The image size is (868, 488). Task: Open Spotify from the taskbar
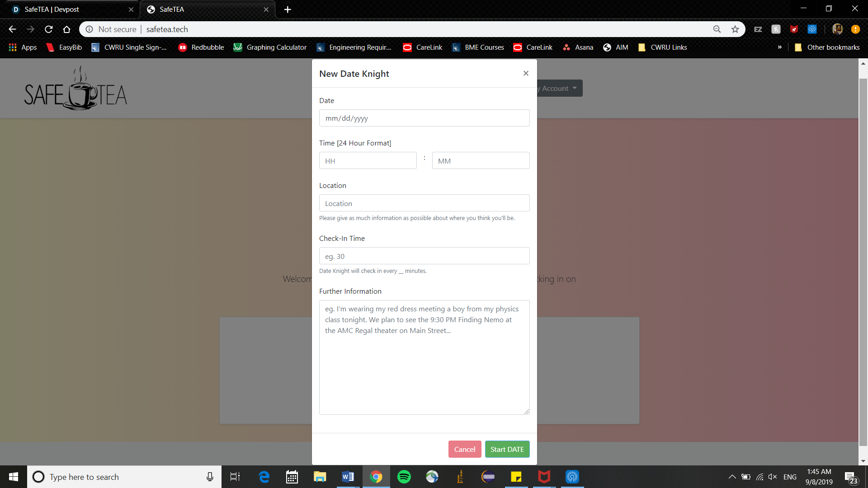pyautogui.click(x=404, y=477)
